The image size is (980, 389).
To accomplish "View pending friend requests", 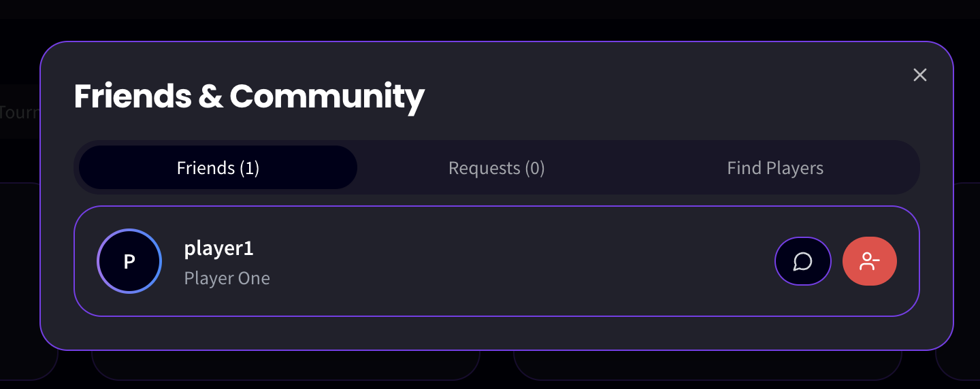I will 497,168.
